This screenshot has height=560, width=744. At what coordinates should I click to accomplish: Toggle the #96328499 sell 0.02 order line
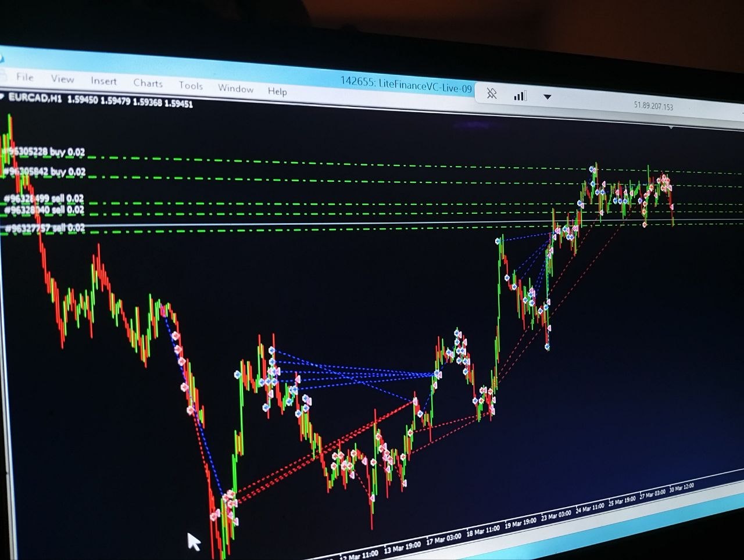[44, 198]
